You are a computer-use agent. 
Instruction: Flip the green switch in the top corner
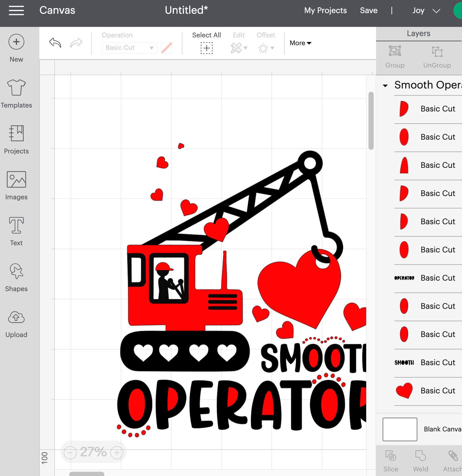point(458,10)
